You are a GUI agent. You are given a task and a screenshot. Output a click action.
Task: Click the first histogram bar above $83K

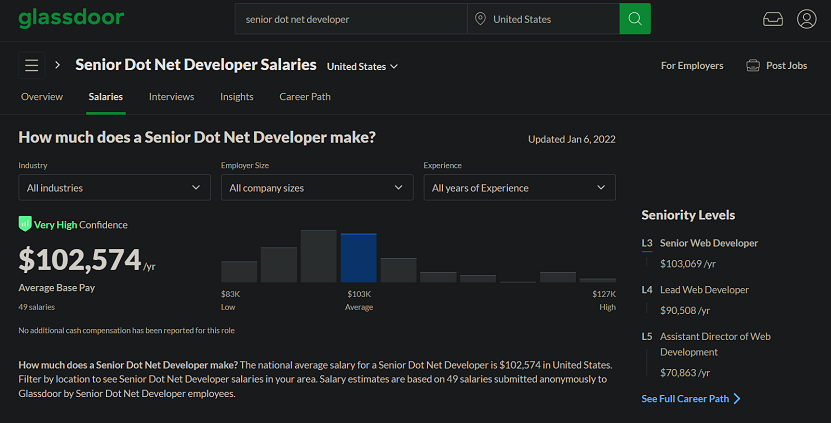coord(239,271)
